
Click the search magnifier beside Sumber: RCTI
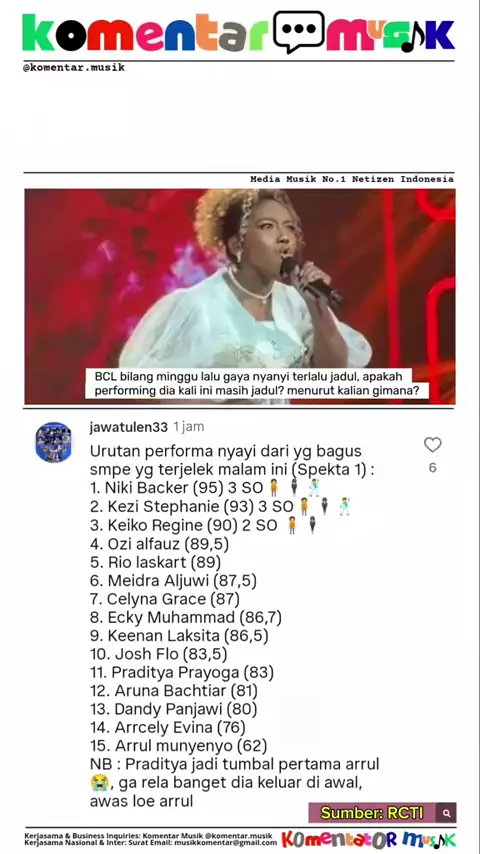pos(447,813)
